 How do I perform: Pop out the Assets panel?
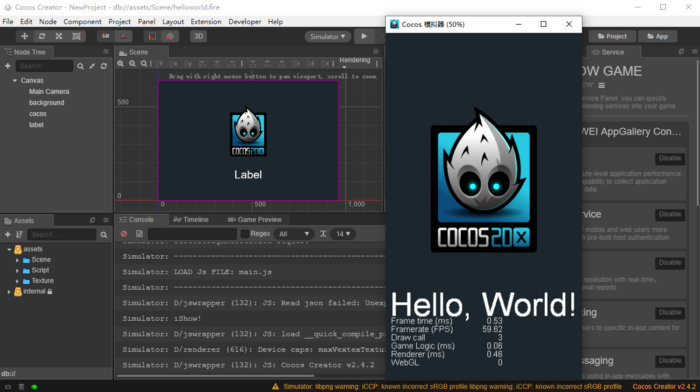(x=92, y=220)
